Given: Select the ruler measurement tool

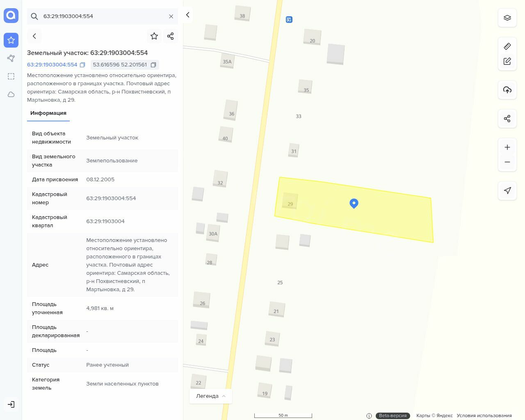Looking at the screenshot, I should (x=507, y=46).
